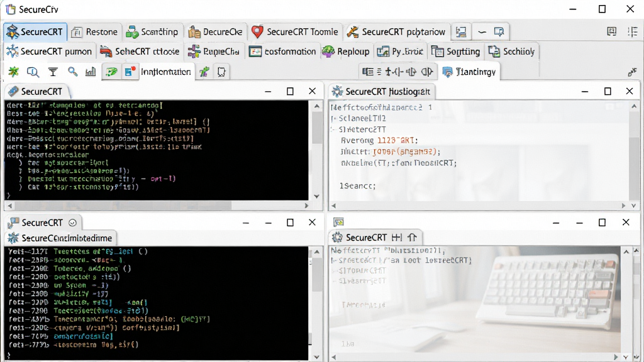
Task: Open the Soptiing toolbar button
Action: coord(455,52)
